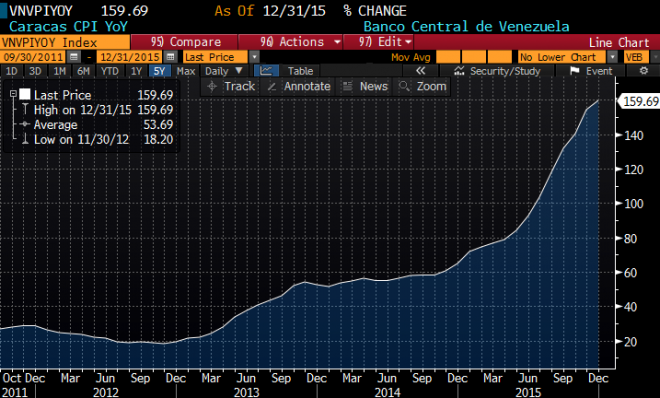Expand the Last Price field dropdown arrow

click(254, 57)
